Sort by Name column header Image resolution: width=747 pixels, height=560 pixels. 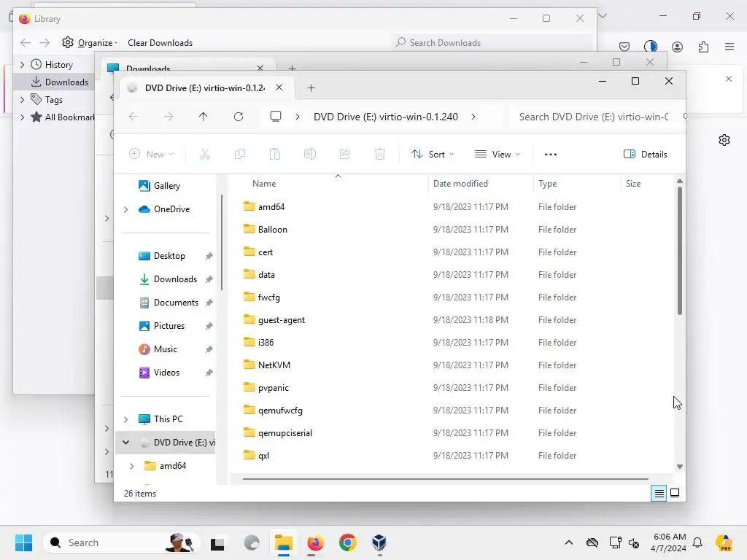click(x=264, y=184)
